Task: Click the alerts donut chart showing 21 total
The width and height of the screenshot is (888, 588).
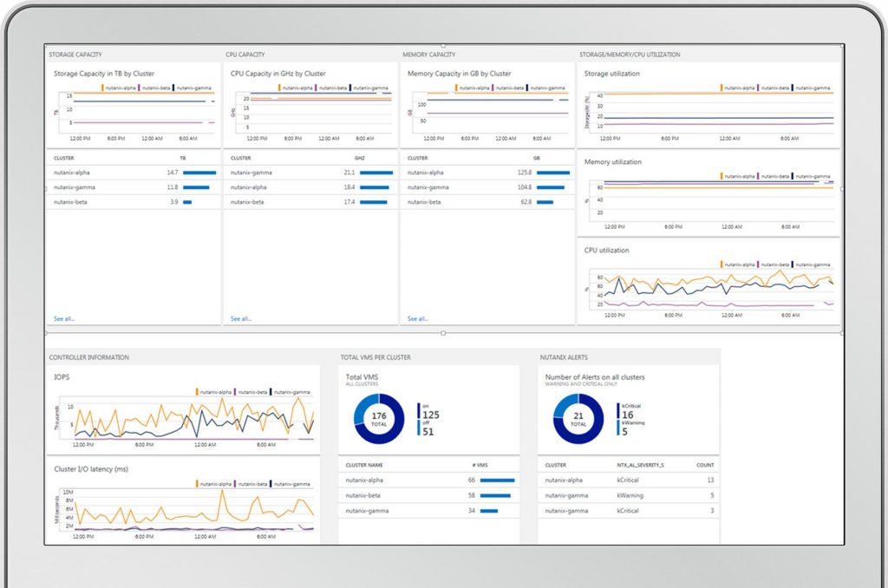Action: [578, 419]
